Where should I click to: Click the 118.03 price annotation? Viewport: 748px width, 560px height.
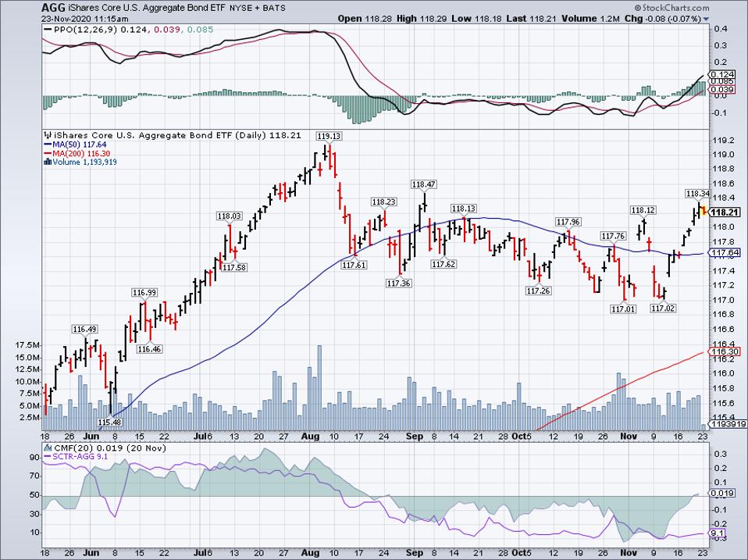point(229,216)
